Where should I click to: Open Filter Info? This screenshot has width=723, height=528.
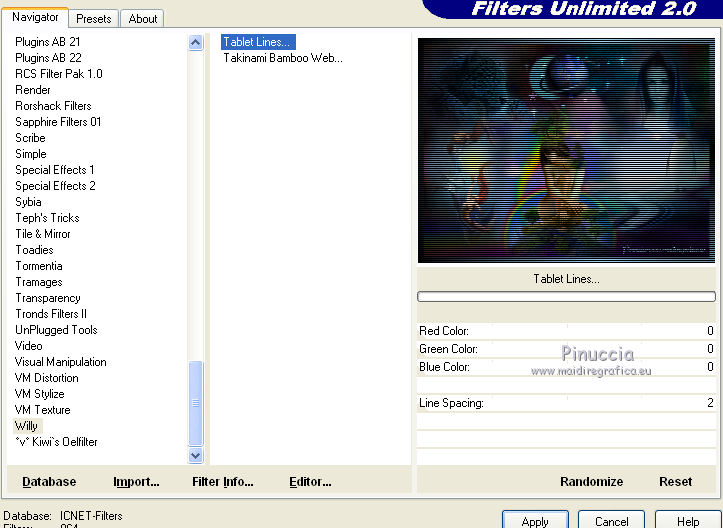pyautogui.click(x=223, y=482)
